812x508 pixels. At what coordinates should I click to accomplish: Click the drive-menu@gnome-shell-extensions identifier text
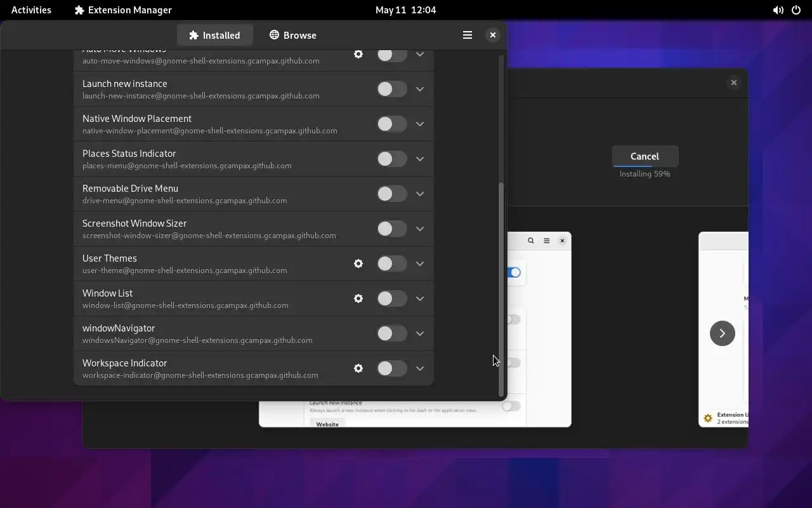[x=185, y=201]
